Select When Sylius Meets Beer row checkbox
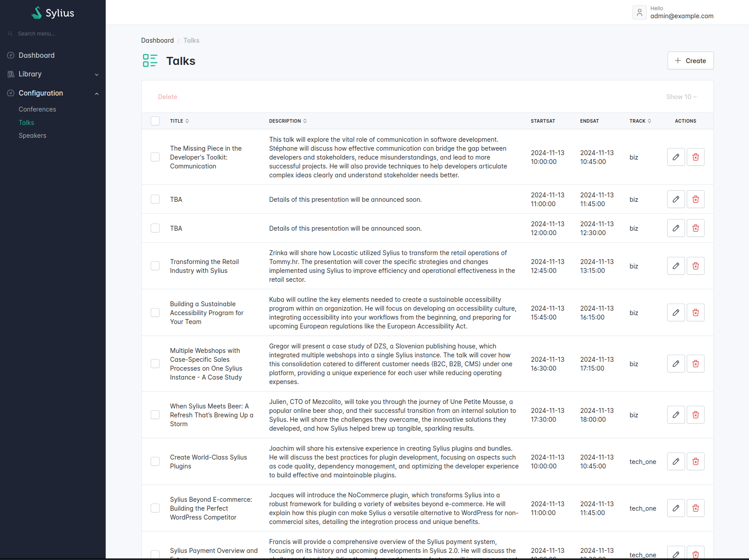 click(155, 415)
